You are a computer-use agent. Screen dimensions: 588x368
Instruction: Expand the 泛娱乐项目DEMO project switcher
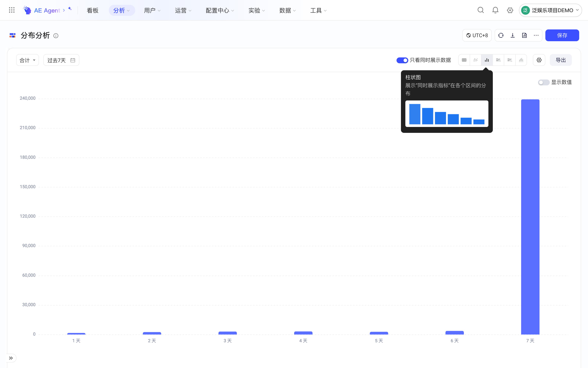[550, 10]
